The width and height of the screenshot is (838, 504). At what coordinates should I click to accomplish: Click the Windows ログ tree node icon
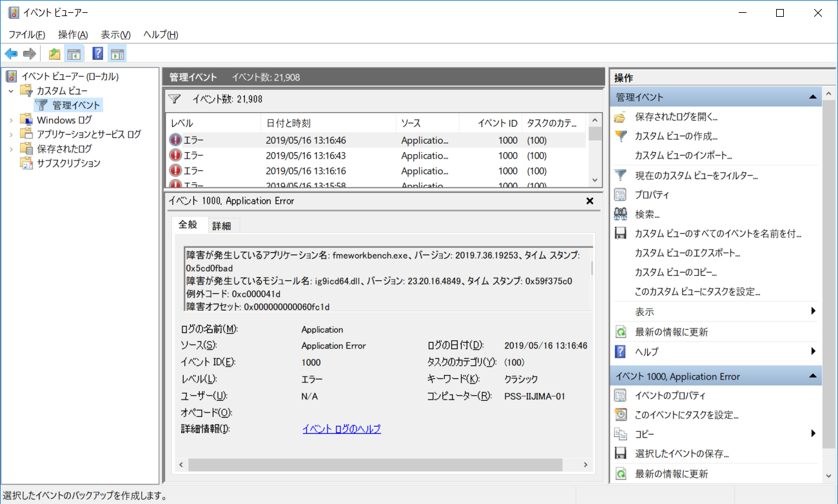point(26,120)
